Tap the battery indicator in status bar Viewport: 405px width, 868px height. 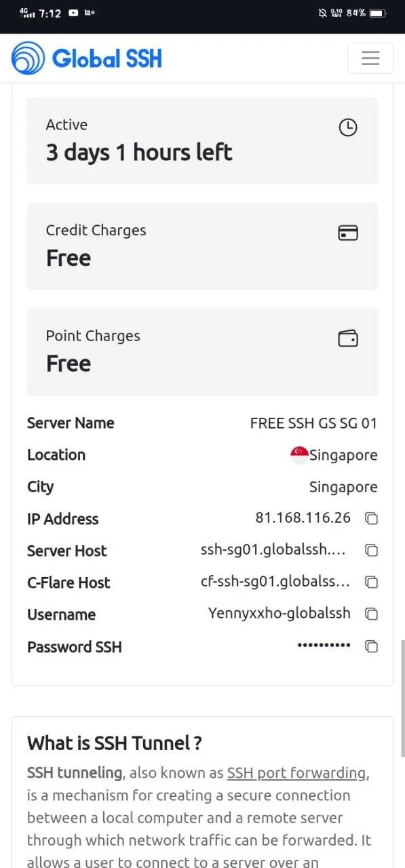[379, 13]
